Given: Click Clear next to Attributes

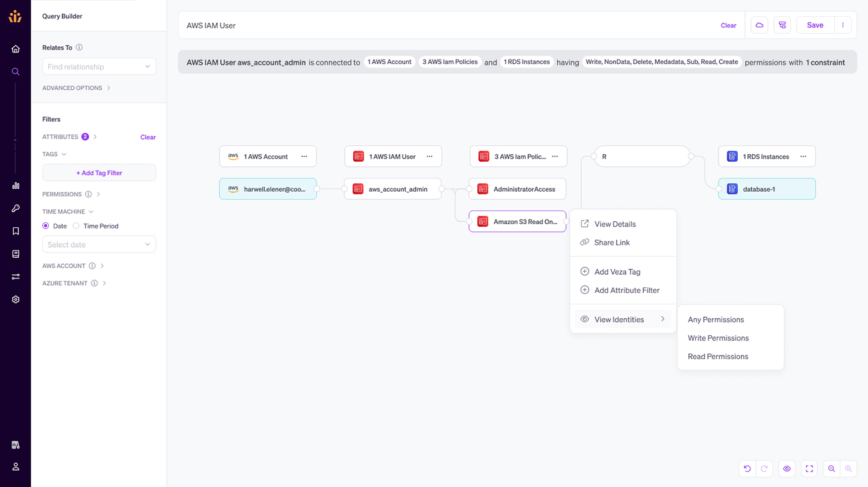Looking at the screenshot, I should (148, 137).
